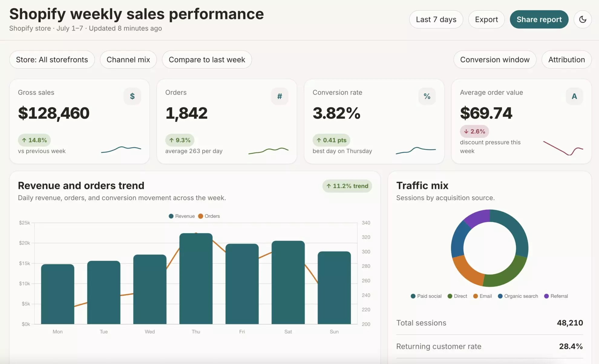The width and height of the screenshot is (599, 364).
Task: Click the Mon revenue bar
Action: [x=57, y=294]
